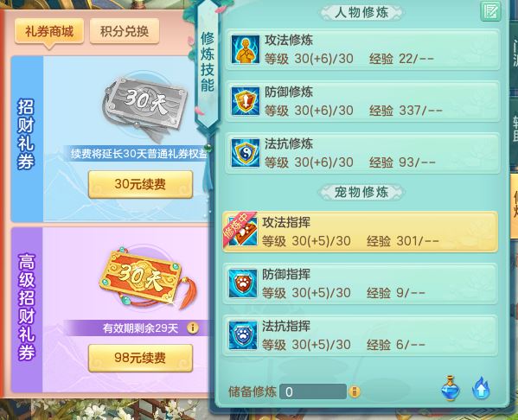
Task: Switch to the 礼券商城 tab
Action: click(x=49, y=32)
